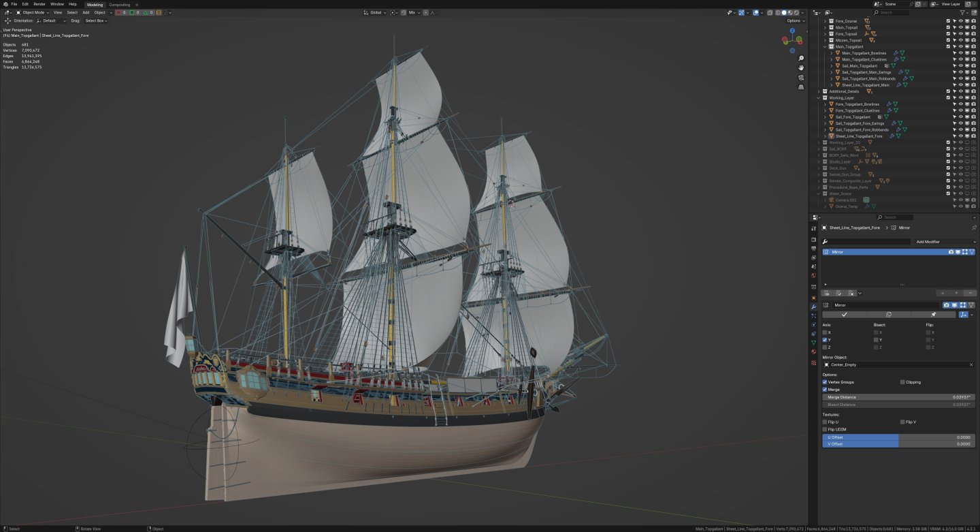The width and height of the screenshot is (980, 532).
Task: Open the Object Data properties tab icon
Action: tap(813, 343)
